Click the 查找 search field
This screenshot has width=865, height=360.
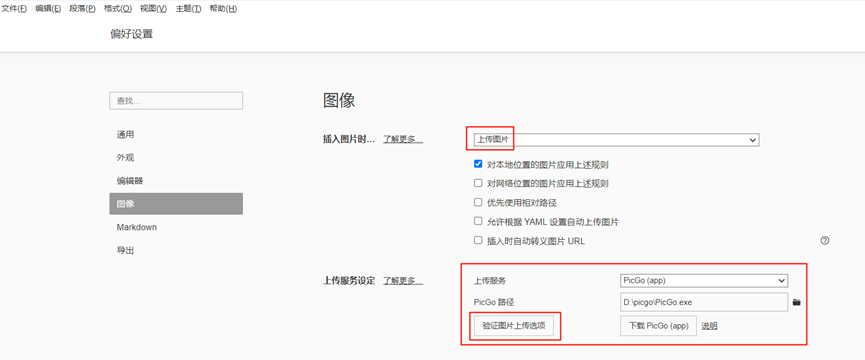(x=176, y=101)
